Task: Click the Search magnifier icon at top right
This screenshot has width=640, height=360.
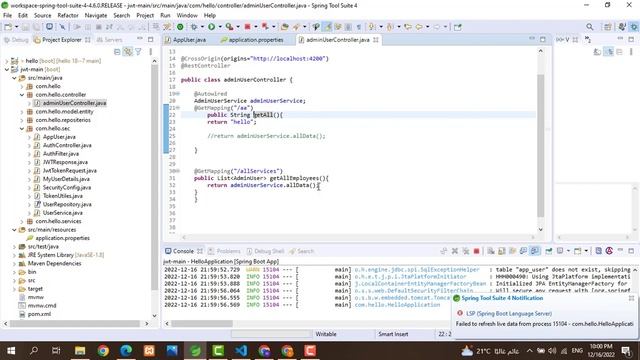Action: (589, 27)
